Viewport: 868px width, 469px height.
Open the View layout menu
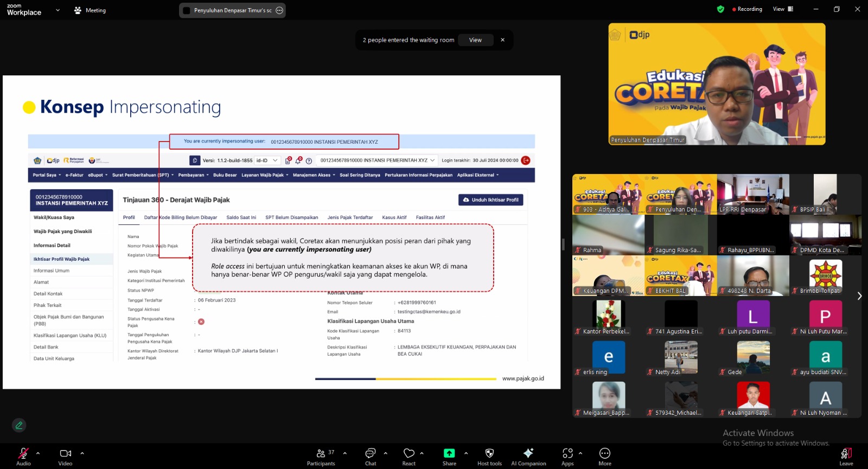click(x=783, y=9)
